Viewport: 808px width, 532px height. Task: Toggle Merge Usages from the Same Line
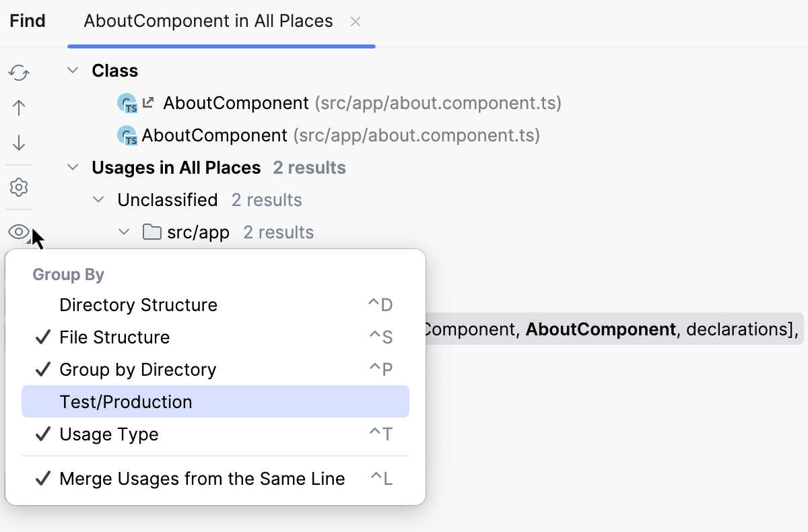click(x=202, y=479)
